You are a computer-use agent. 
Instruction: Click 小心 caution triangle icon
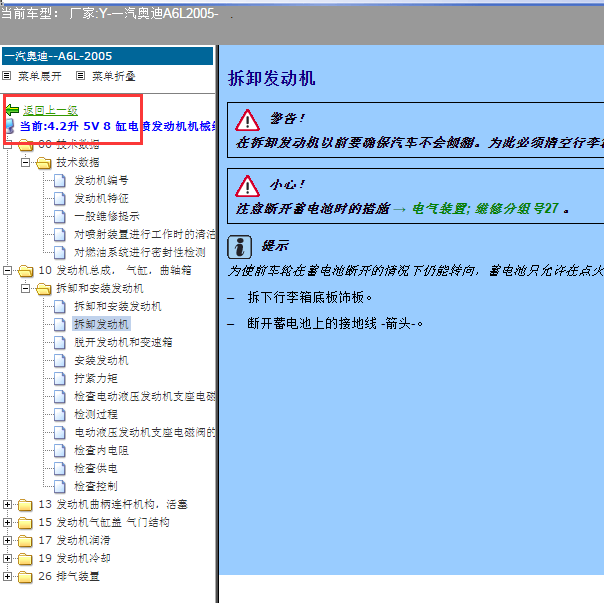pos(247,186)
